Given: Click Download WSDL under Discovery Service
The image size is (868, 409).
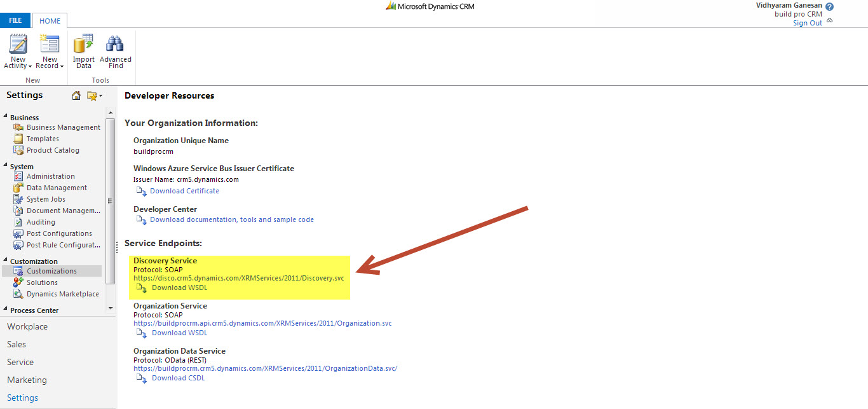Looking at the screenshot, I should 179,288.
